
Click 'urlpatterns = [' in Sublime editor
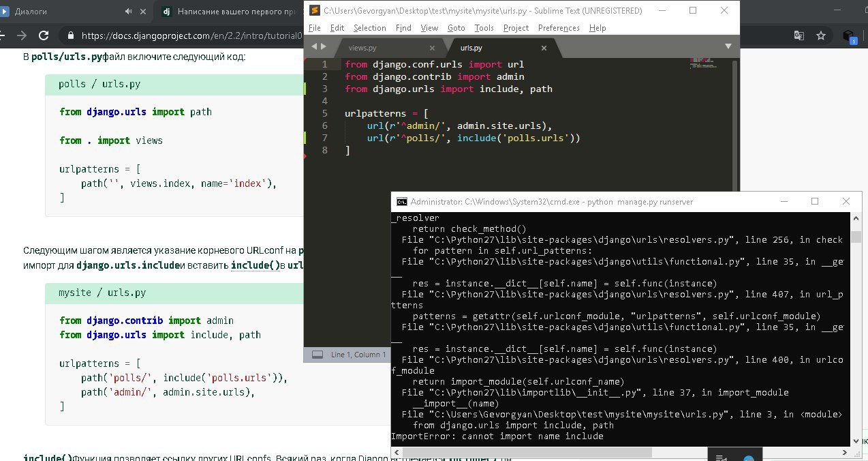pyautogui.click(x=386, y=113)
